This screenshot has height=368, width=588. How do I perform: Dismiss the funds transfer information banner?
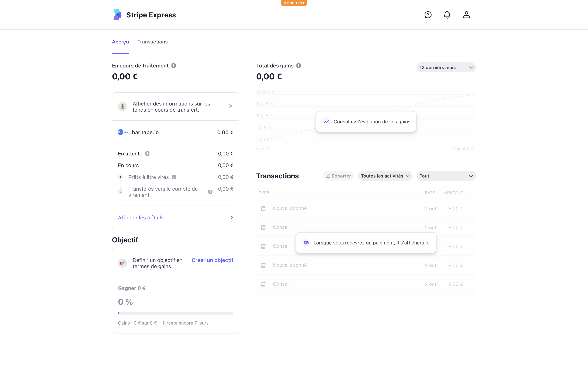click(x=231, y=106)
